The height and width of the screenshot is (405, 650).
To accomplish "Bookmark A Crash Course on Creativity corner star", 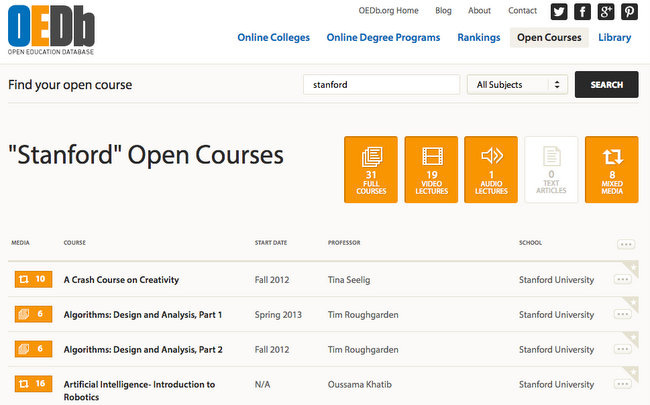I will 633,267.
